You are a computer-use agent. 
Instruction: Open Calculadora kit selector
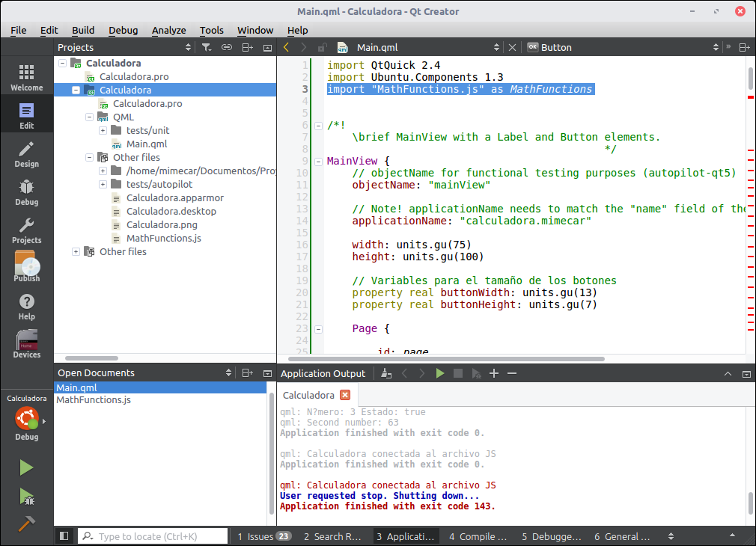tap(26, 417)
